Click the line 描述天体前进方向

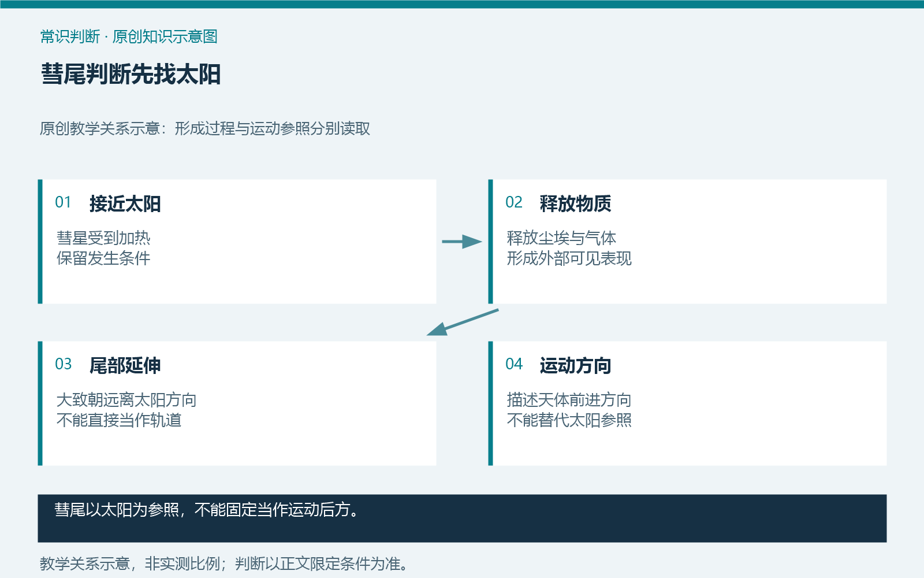(x=569, y=399)
